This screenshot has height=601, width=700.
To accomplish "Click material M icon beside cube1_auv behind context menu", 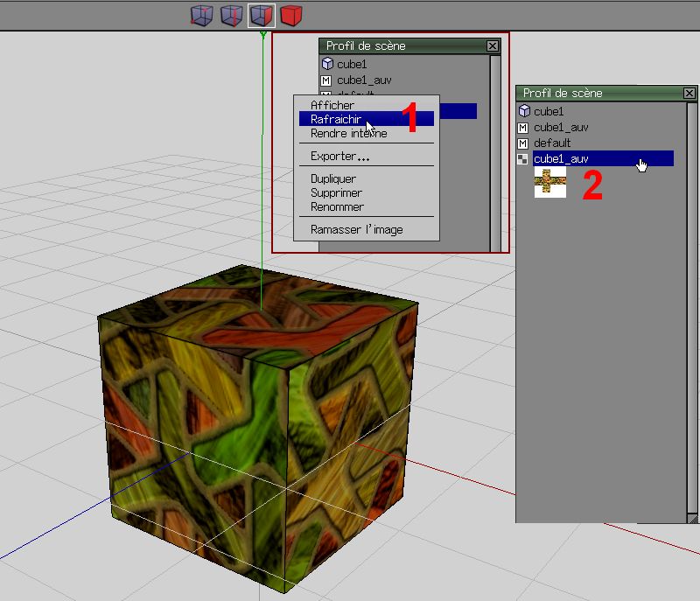I will 326,80.
